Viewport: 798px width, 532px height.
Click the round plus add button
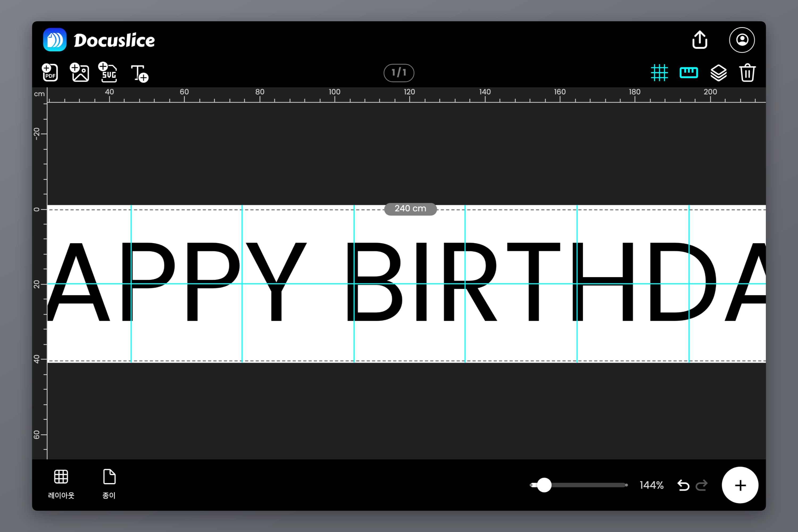pos(740,485)
